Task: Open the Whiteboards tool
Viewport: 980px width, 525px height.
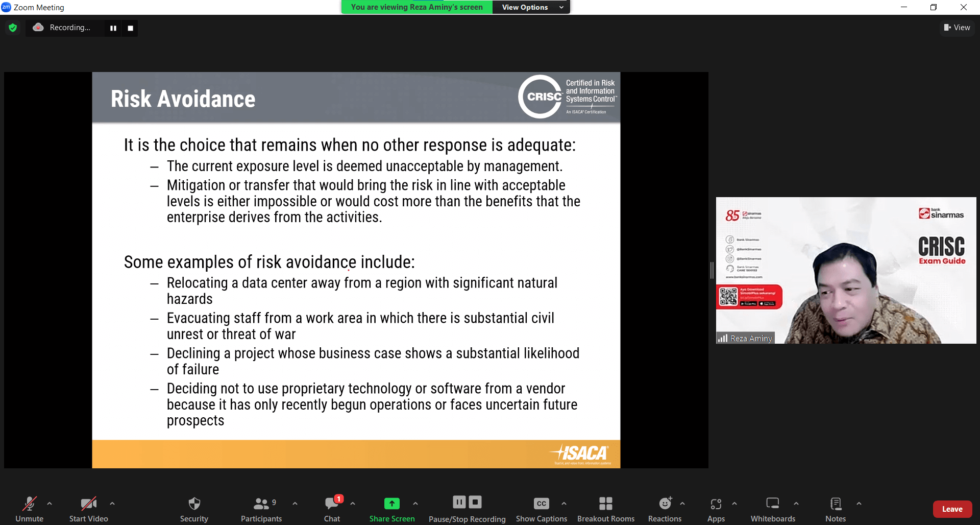Action: tap(772, 509)
